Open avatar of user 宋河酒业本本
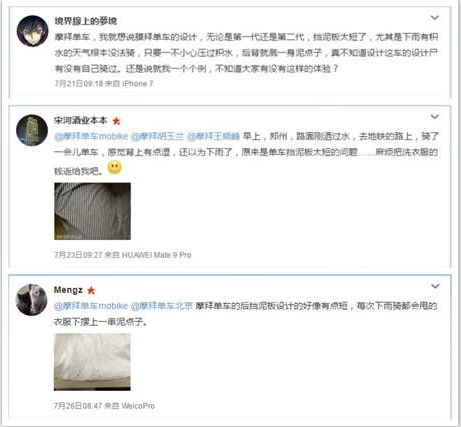The width and height of the screenshot is (461, 427). tap(32, 130)
